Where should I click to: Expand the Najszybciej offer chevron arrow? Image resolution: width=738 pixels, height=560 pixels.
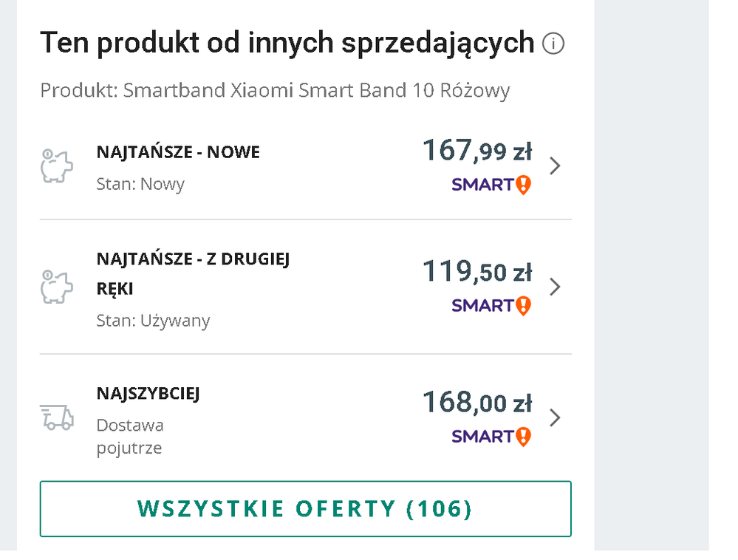tap(556, 418)
